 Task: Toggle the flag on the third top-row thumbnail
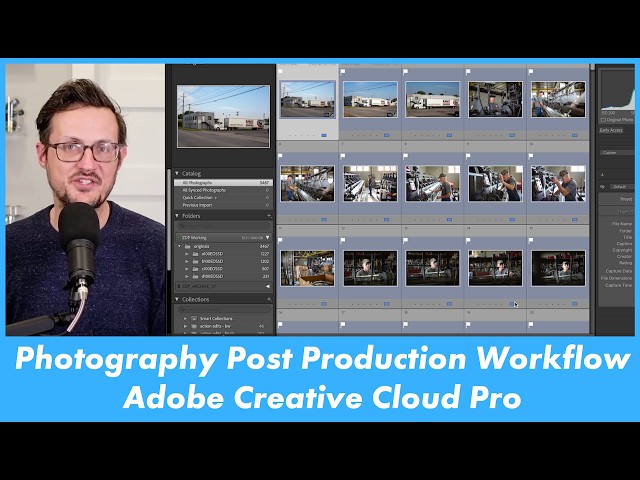(406, 72)
